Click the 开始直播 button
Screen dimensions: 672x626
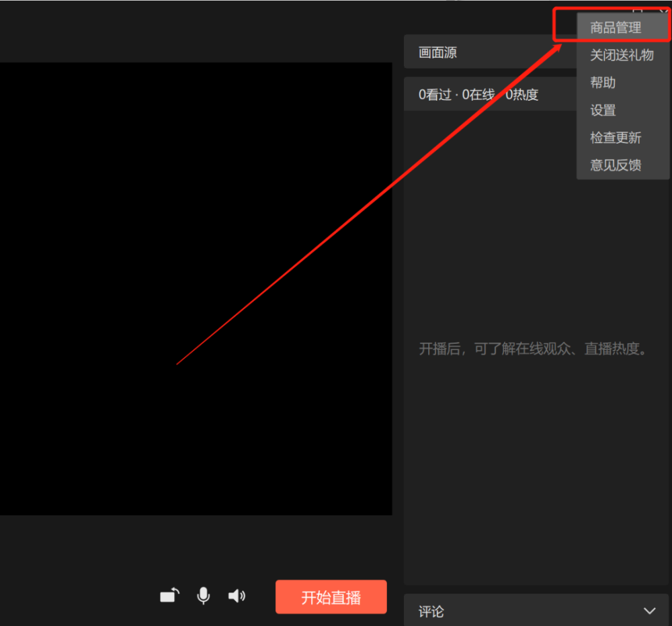(331, 597)
